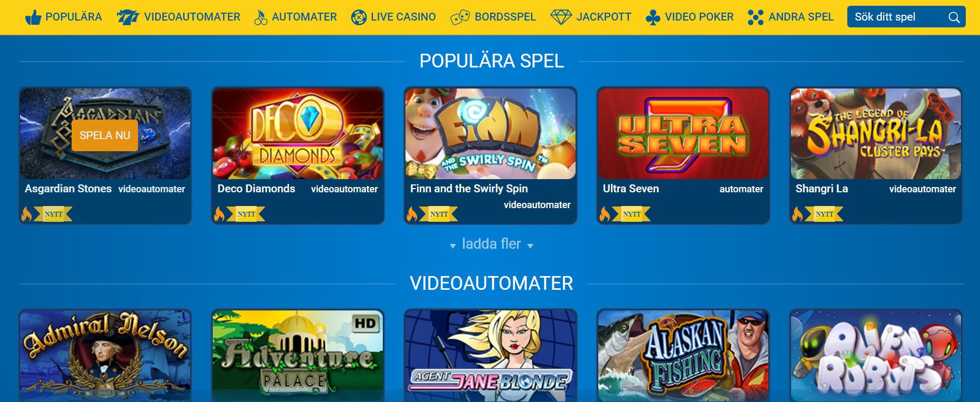Click the thumbs-up icon beside Populära
Viewport: 980px width, 402px height.
33,17
